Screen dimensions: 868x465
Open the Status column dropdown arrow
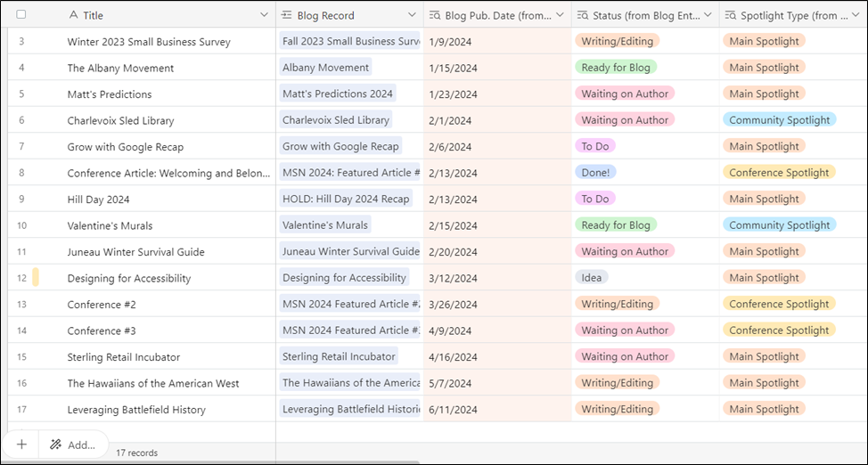pyautogui.click(x=708, y=15)
